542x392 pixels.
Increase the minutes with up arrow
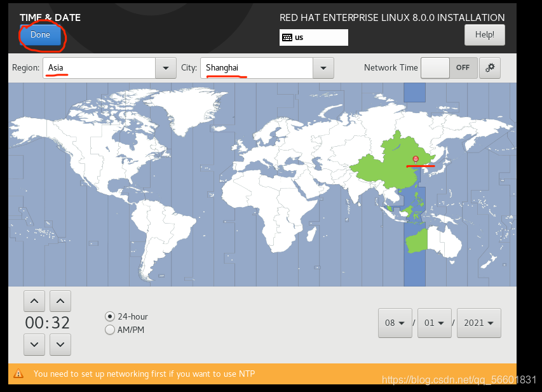pos(60,301)
